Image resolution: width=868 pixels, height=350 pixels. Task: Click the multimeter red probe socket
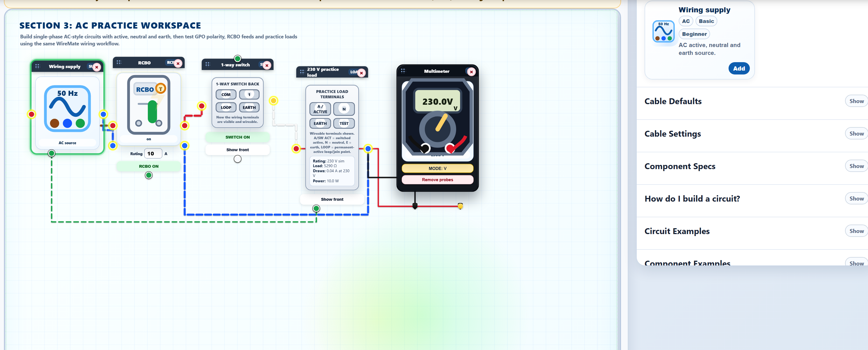click(x=450, y=148)
